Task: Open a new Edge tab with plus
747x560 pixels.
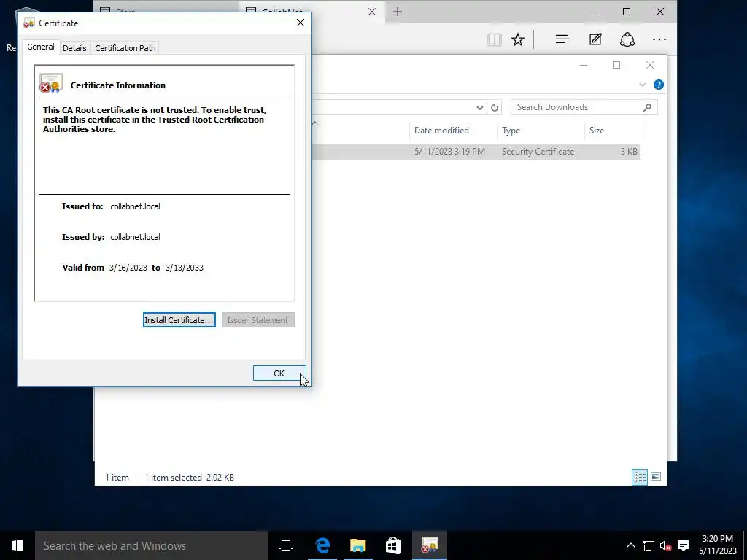Action: coord(398,12)
